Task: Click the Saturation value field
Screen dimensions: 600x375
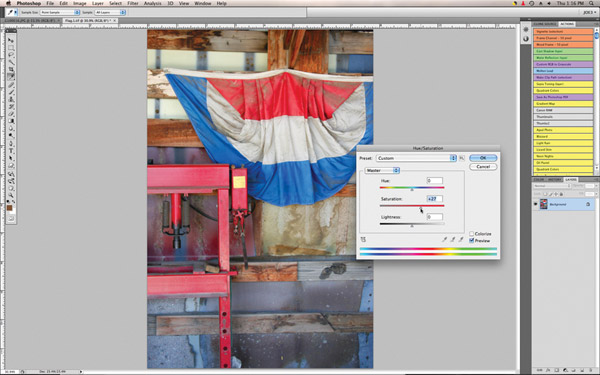Action: coord(434,199)
